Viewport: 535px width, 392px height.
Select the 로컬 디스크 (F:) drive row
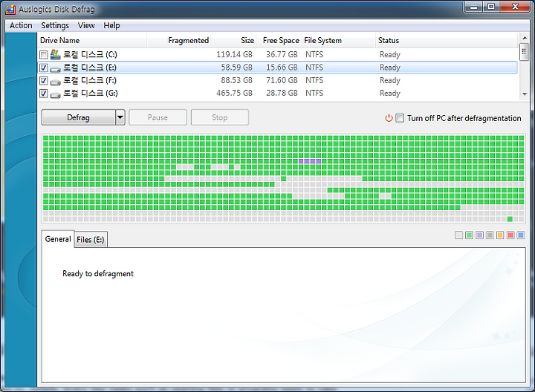[277, 80]
